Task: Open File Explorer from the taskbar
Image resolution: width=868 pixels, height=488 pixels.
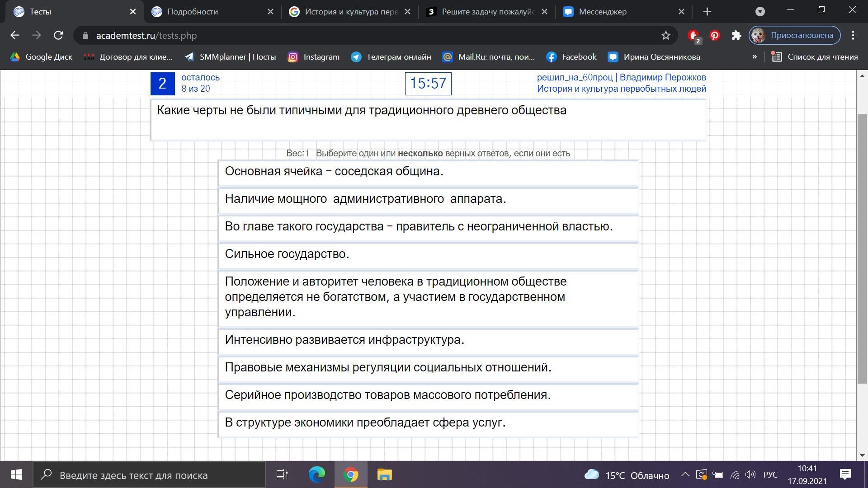Action: [x=384, y=475]
